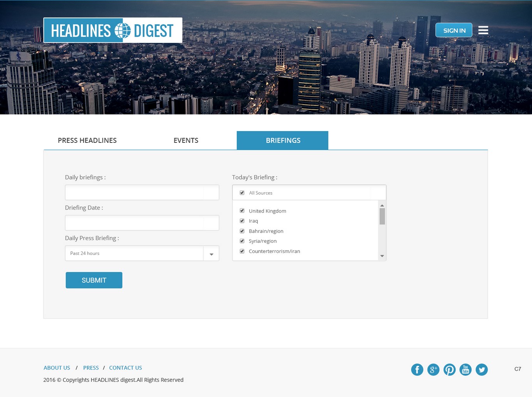This screenshot has width=532, height=397.
Task: Toggle the Iraq checkbox
Action: pyautogui.click(x=242, y=221)
